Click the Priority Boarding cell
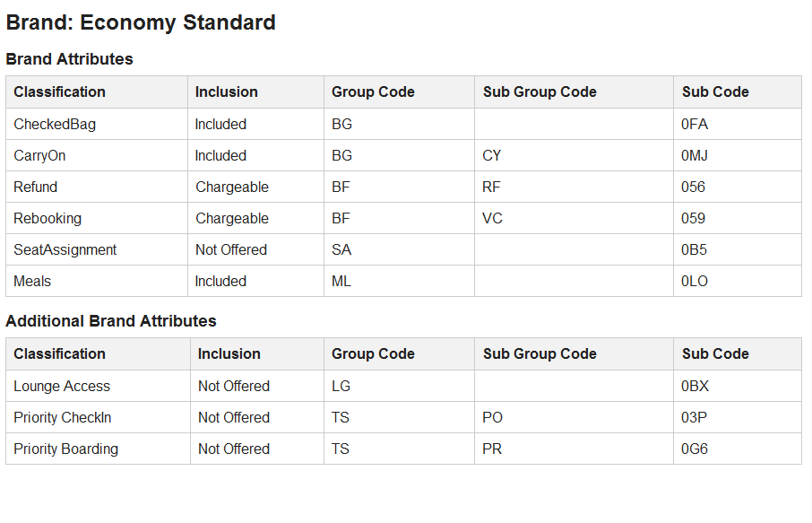812x523 pixels. click(65, 449)
